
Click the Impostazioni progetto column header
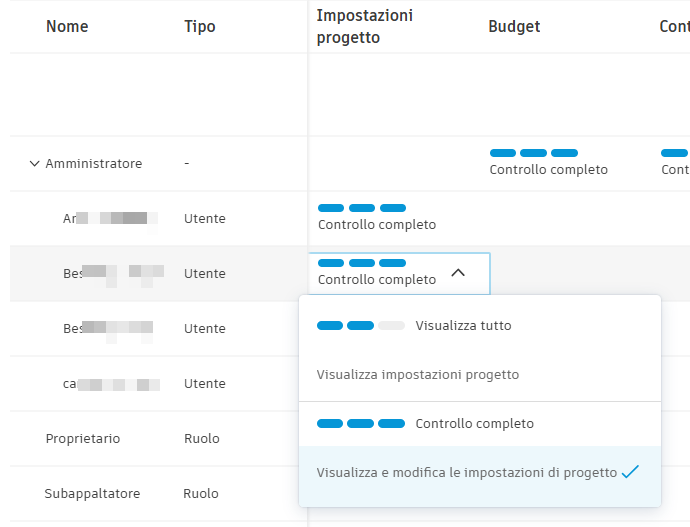pyautogui.click(x=365, y=27)
